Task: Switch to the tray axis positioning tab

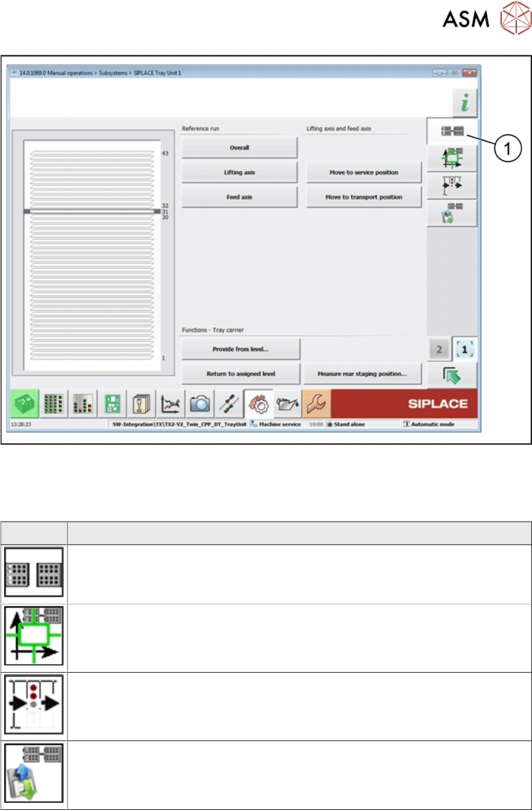Action: (452, 160)
